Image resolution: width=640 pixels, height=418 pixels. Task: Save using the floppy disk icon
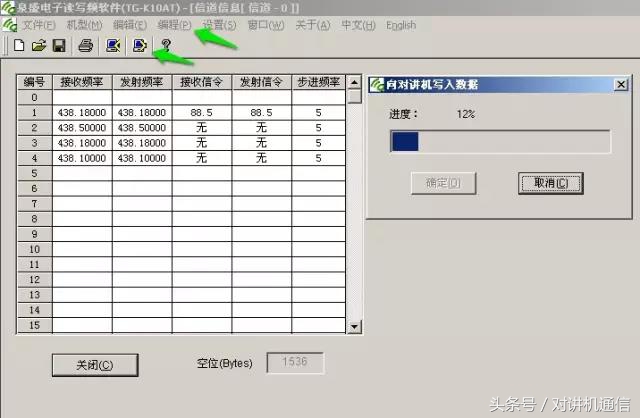[x=59, y=45]
